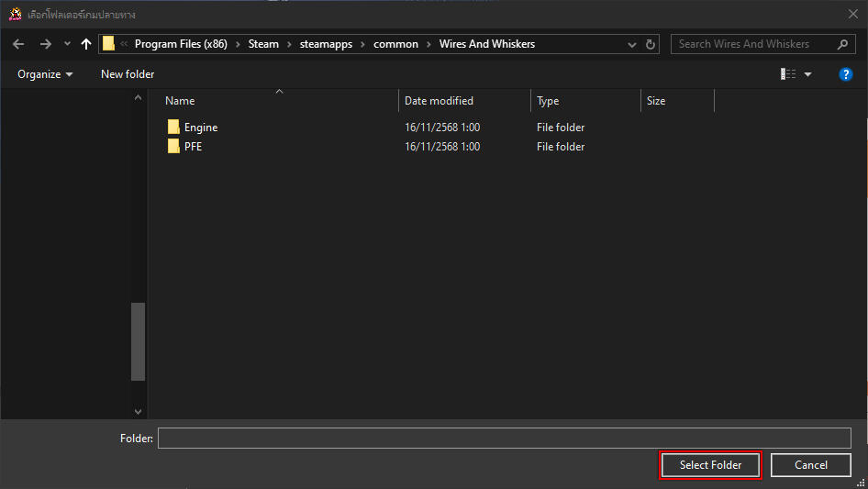
Task: Create a New folder
Action: coord(128,74)
